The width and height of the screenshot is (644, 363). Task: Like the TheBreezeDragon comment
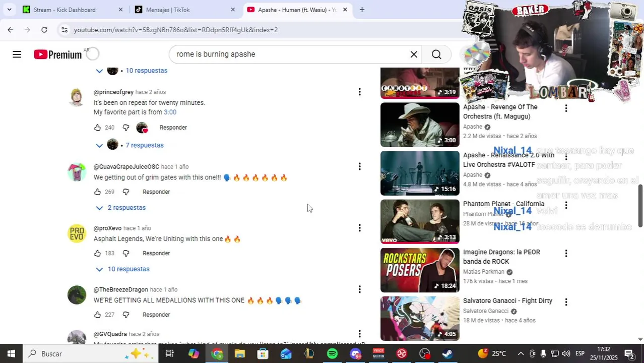97,315
